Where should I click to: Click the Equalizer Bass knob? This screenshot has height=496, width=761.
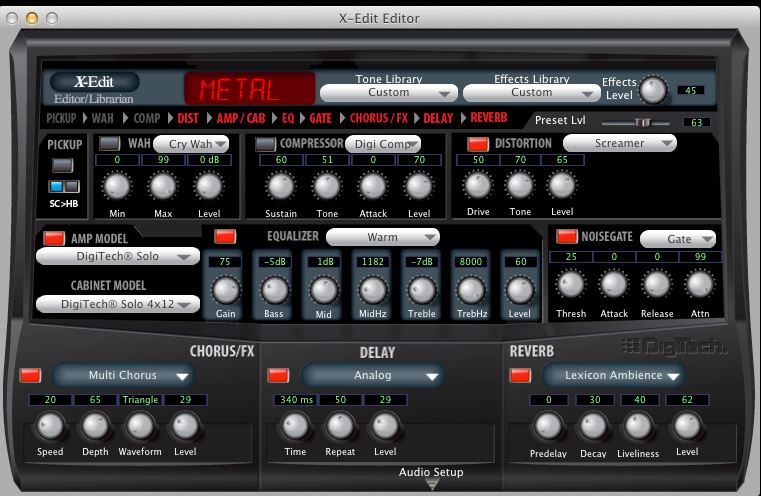click(x=274, y=290)
